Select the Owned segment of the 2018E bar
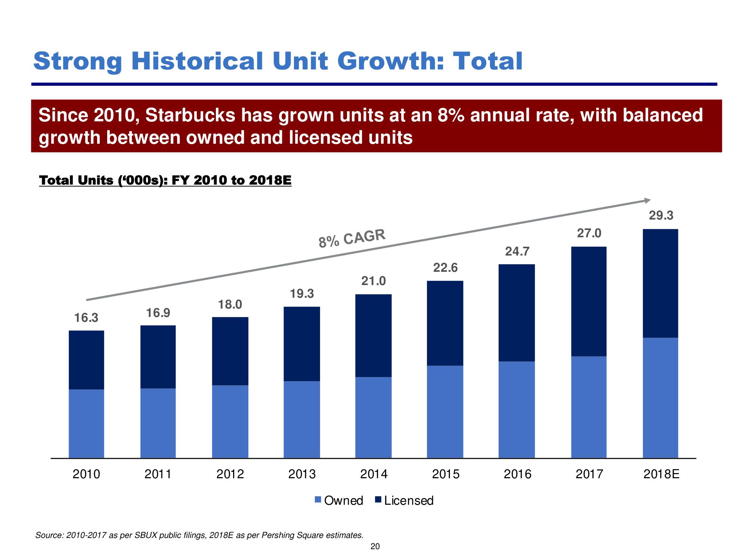This screenshot has height=560, width=747. click(660, 398)
